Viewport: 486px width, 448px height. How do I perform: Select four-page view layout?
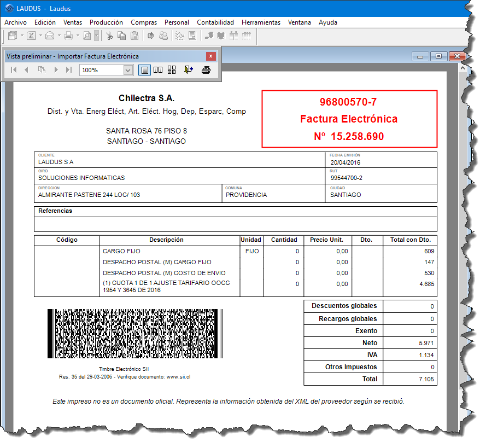pos(172,70)
